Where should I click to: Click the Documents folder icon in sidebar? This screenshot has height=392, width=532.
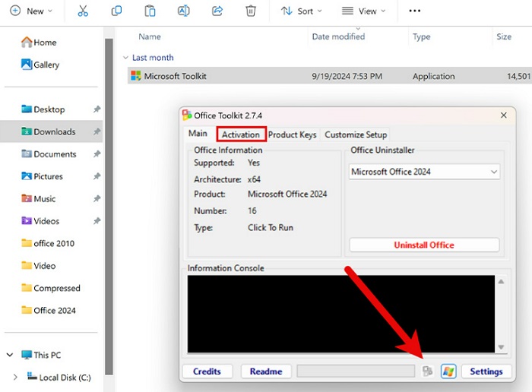pyautogui.click(x=27, y=153)
